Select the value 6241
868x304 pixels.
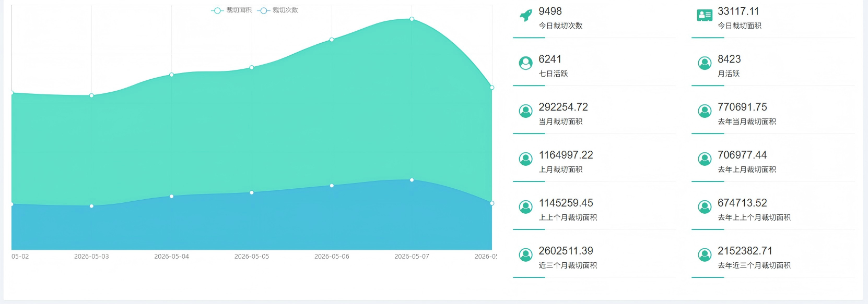pos(550,59)
